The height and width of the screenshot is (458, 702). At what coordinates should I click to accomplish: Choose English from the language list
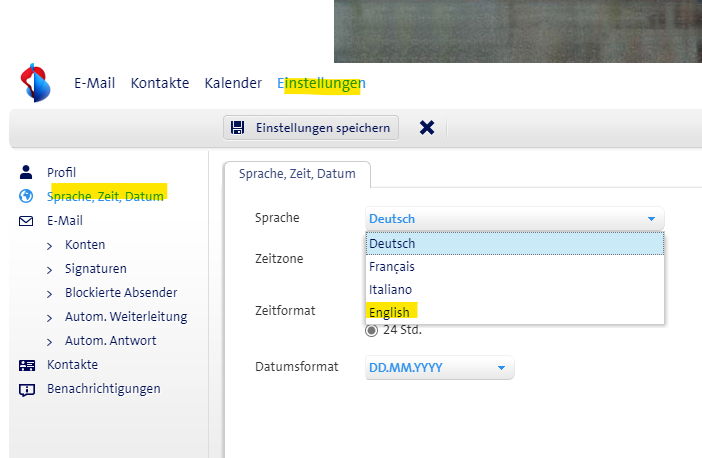(390, 313)
